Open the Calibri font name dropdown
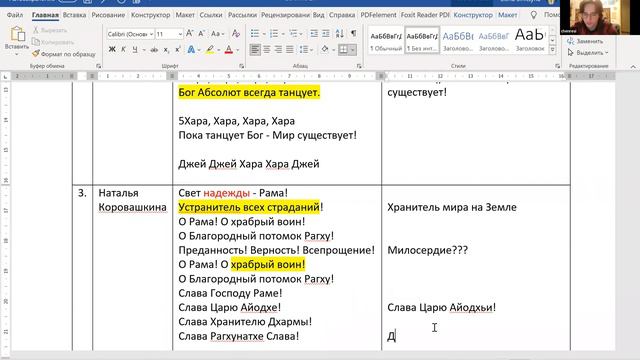 [x=151, y=34]
